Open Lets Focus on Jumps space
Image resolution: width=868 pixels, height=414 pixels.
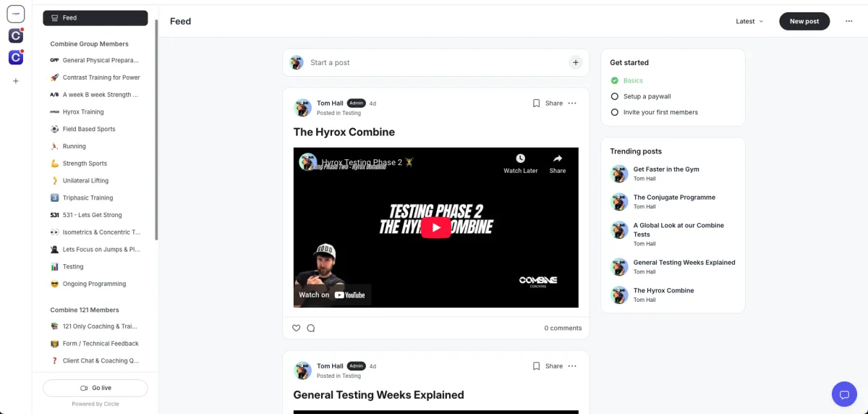tap(95, 250)
